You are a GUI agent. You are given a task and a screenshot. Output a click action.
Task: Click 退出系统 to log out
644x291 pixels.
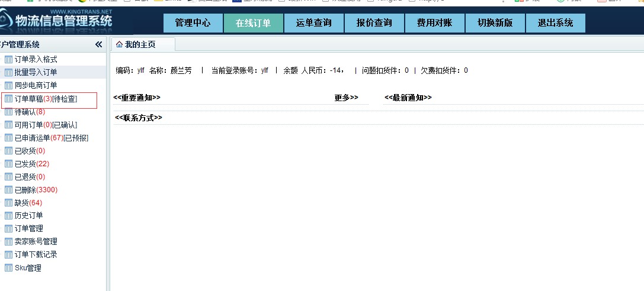pyautogui.click(x=555, y=23)
